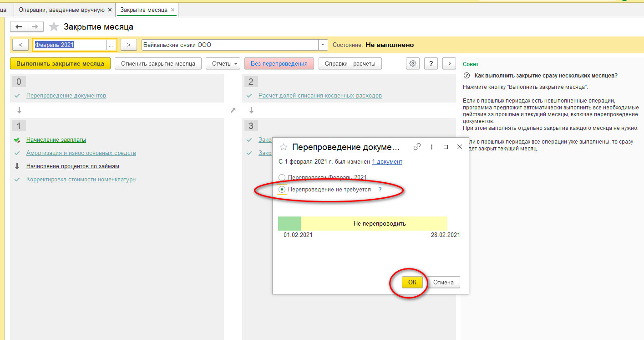This screenshot has height=340, width=644.
Task: Open settings gear icon in toolbar
Action: click(413, 63)
